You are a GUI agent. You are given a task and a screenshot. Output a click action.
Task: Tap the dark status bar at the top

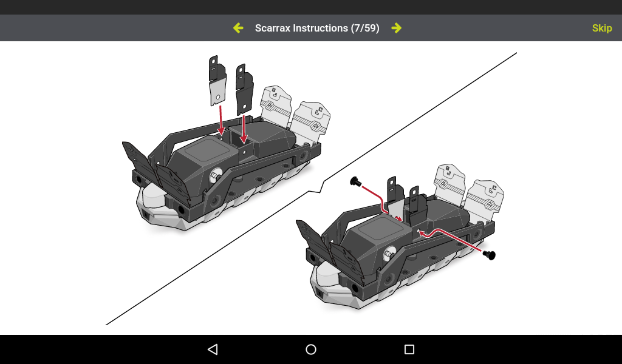pos(311,7)
